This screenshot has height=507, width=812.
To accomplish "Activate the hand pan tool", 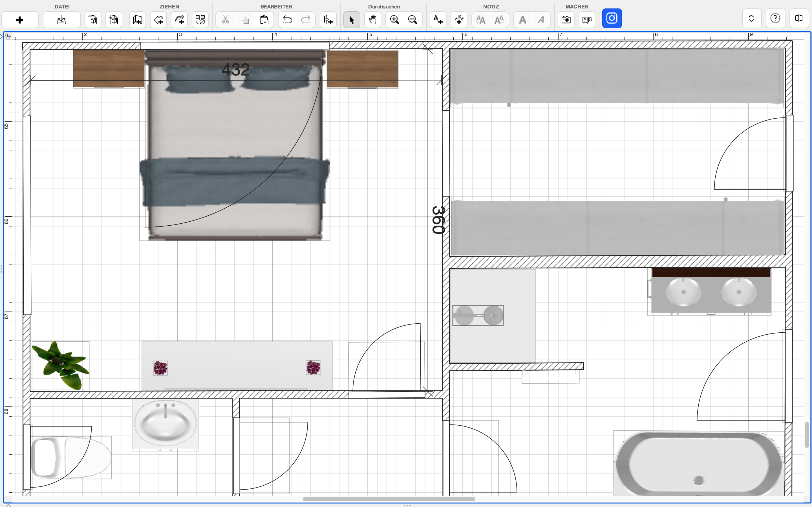I will [x=372, y=20].
